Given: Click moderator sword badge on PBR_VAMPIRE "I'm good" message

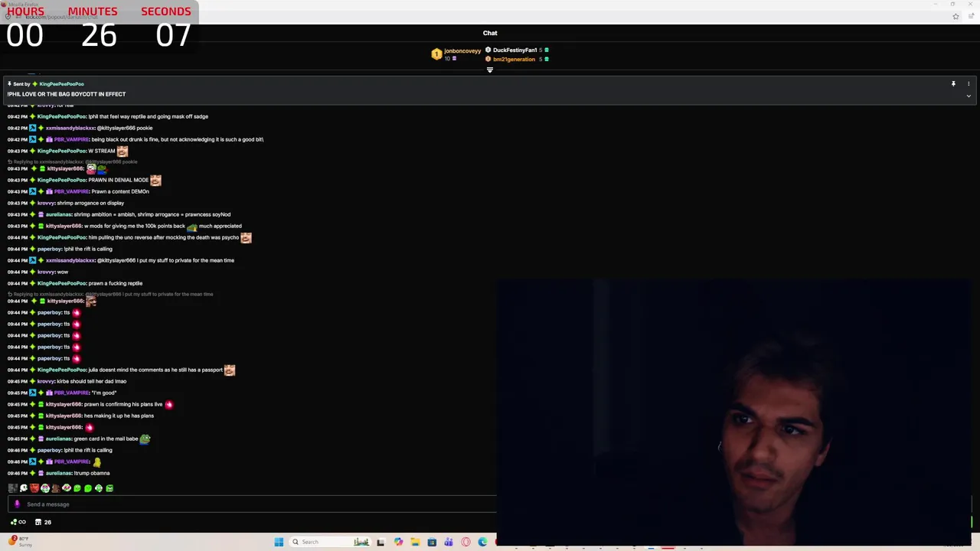Looking at the screenshot, I should (x=33, y=393).
